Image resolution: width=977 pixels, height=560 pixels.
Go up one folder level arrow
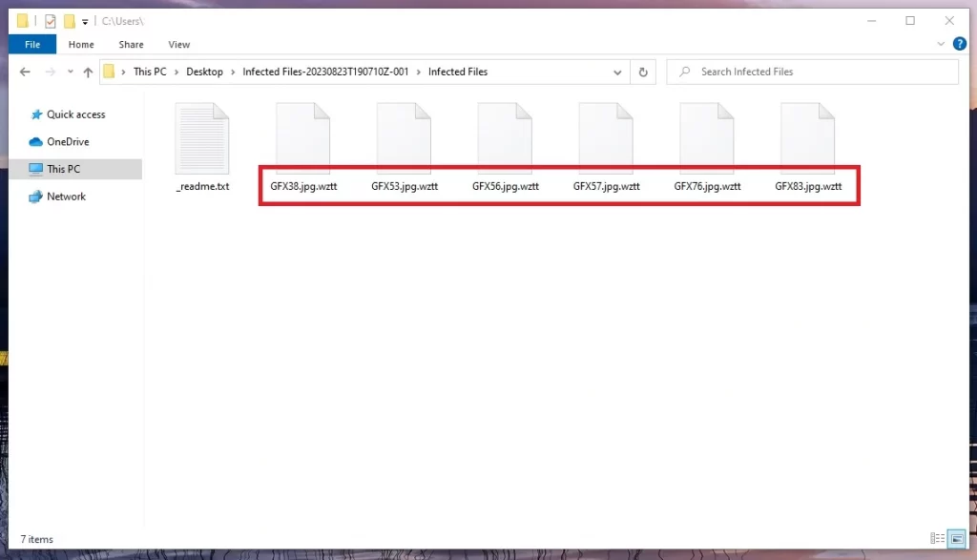88,73
